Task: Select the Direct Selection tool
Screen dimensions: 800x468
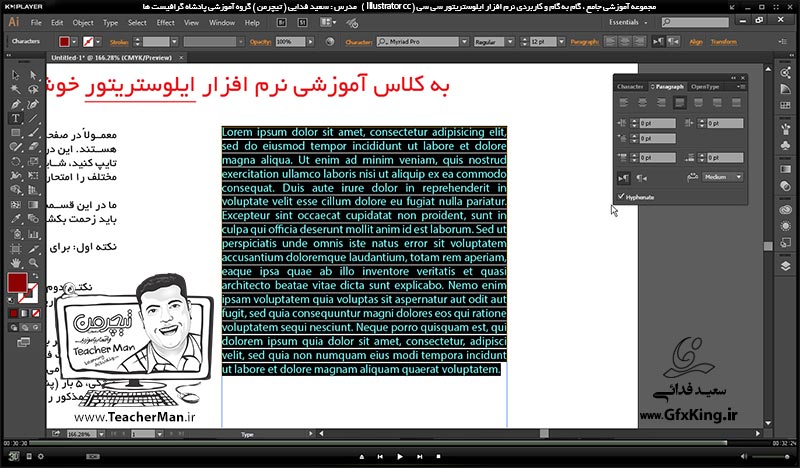Action: [x=33, y=76]
